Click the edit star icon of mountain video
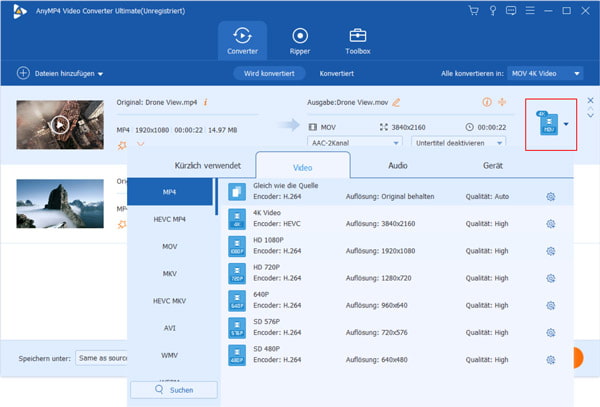The width and height of the screenshot is (600, 407). click(x=122, y=224)
